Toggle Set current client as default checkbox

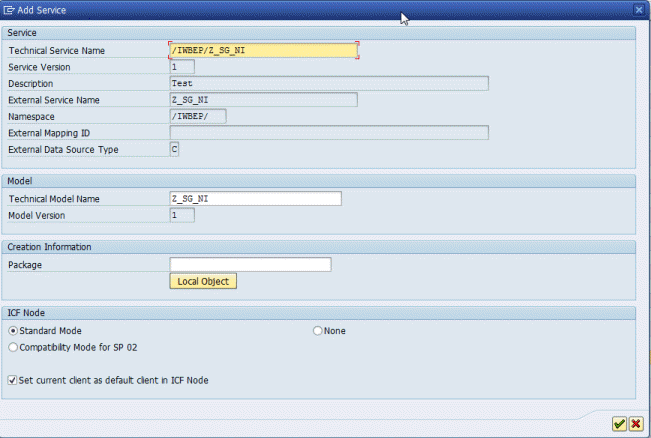[x=12, y=380]
